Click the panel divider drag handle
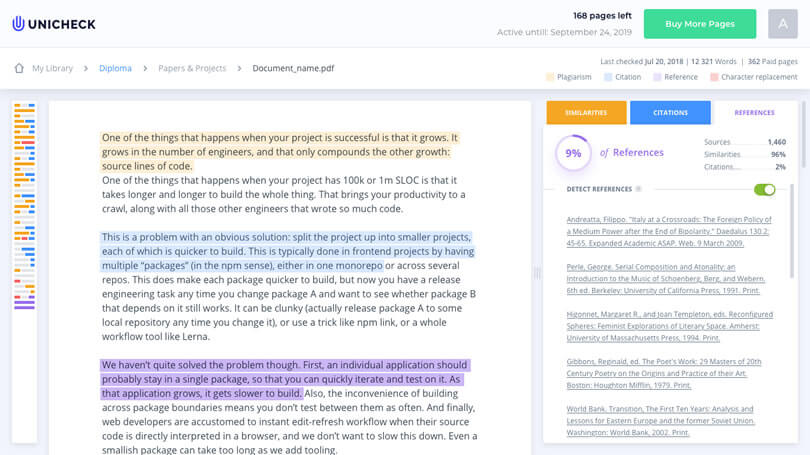This screenshot has width=810, height=455. pyautogui.click(x=537, y=273)
